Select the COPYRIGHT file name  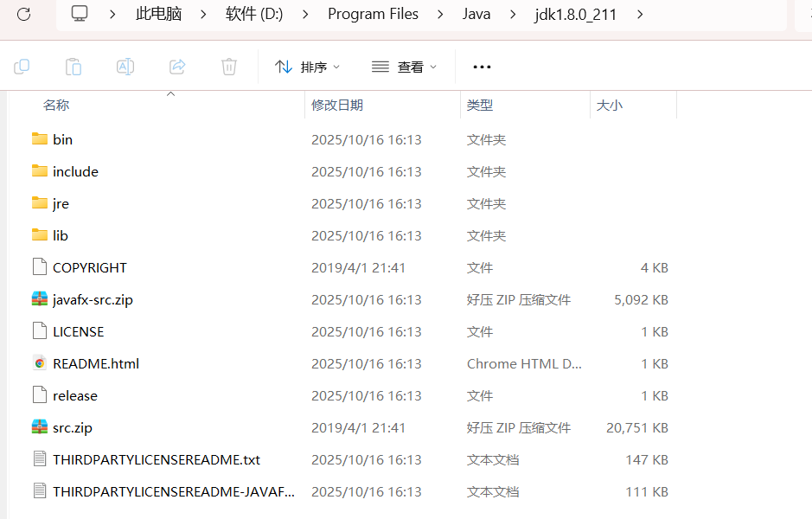tap(90, 268)
